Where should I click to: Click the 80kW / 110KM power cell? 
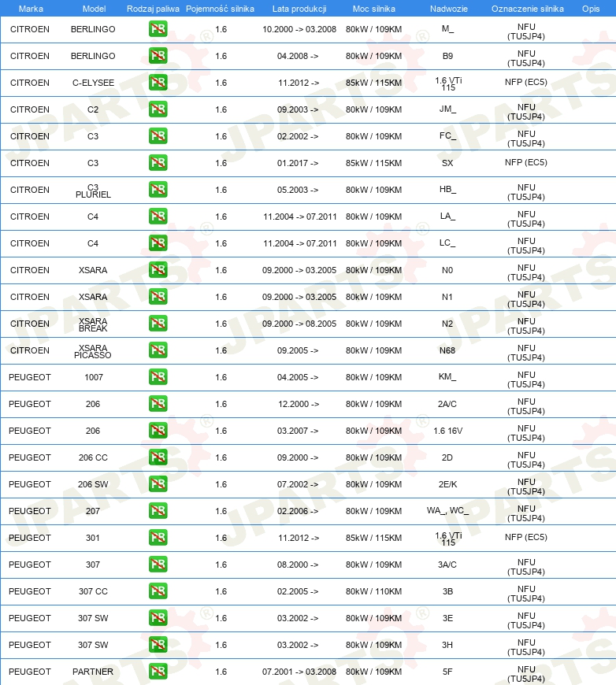374,591
